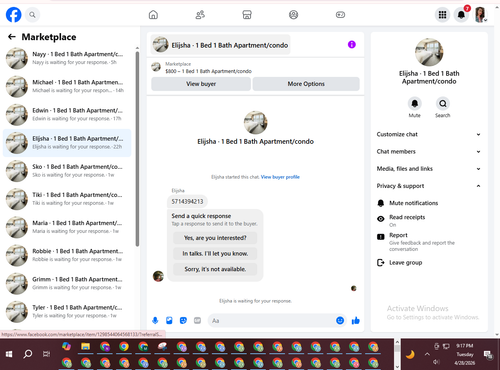Open purple conversation information icon

coord(352,44)
